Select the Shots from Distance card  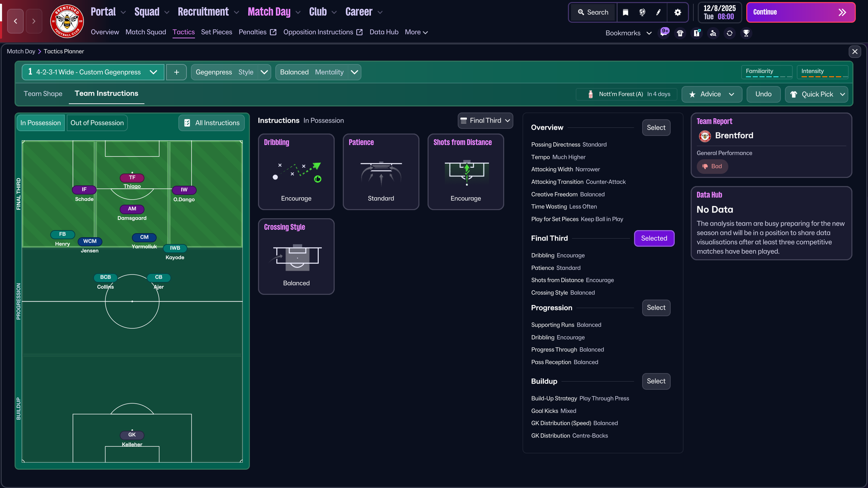coord(466,172)
